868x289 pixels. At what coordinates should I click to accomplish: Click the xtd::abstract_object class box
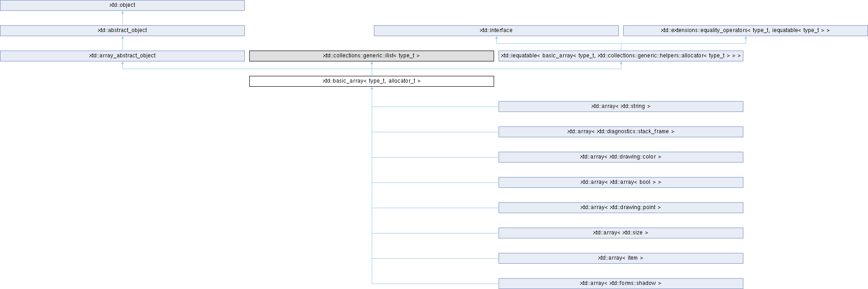tap(122, 31)
